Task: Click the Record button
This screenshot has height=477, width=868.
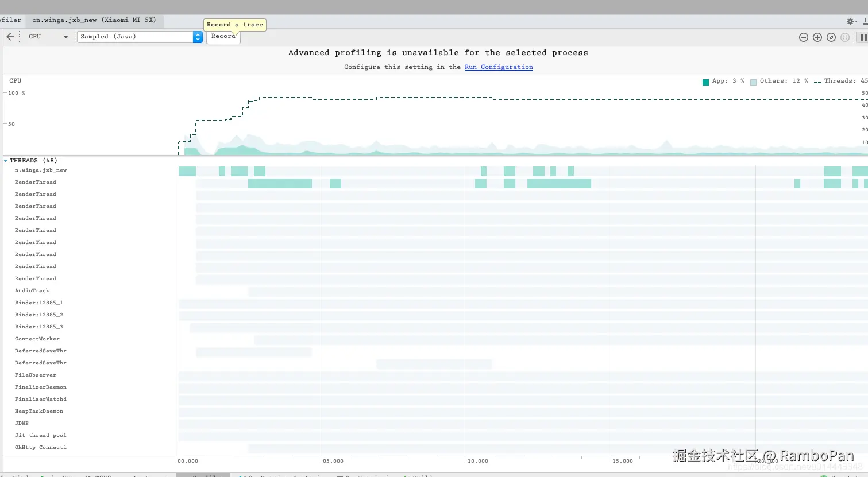Action: pos(223,37)
